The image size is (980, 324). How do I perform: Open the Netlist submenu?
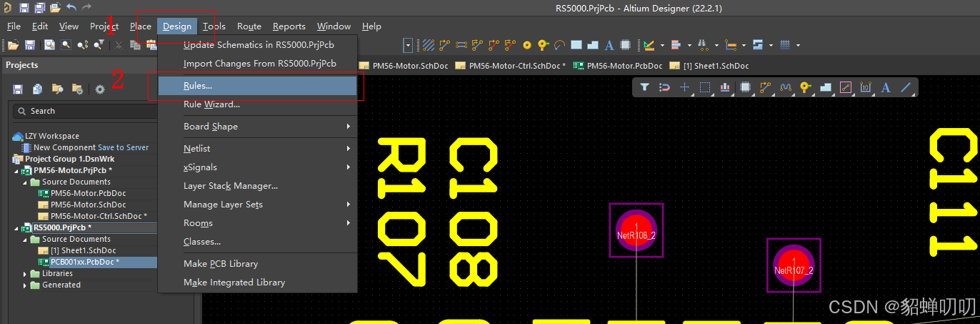257,149
